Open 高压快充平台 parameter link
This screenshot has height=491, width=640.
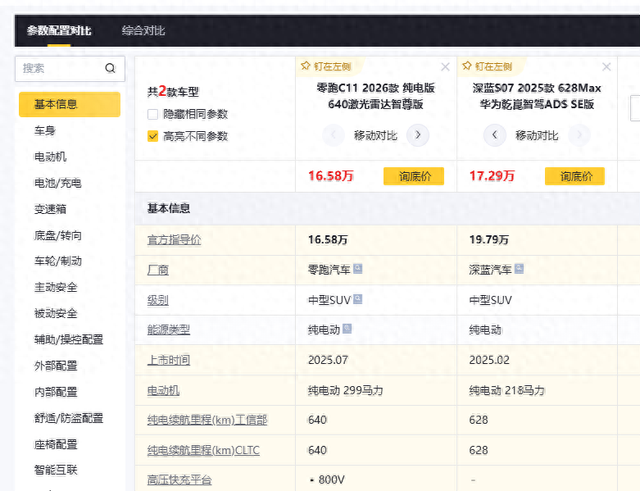coord(179,480)
